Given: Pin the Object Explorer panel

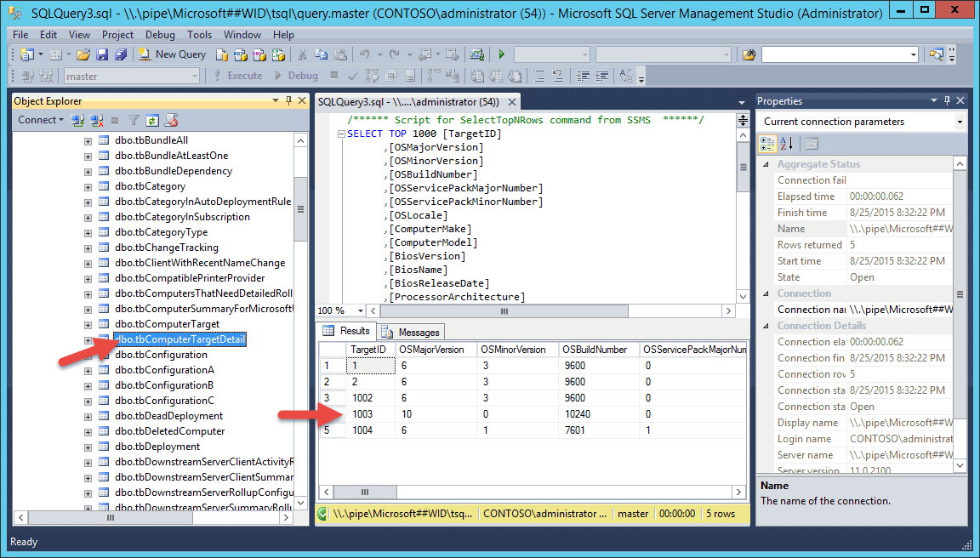Looking at the screenshot, I should tap(288, 100).
